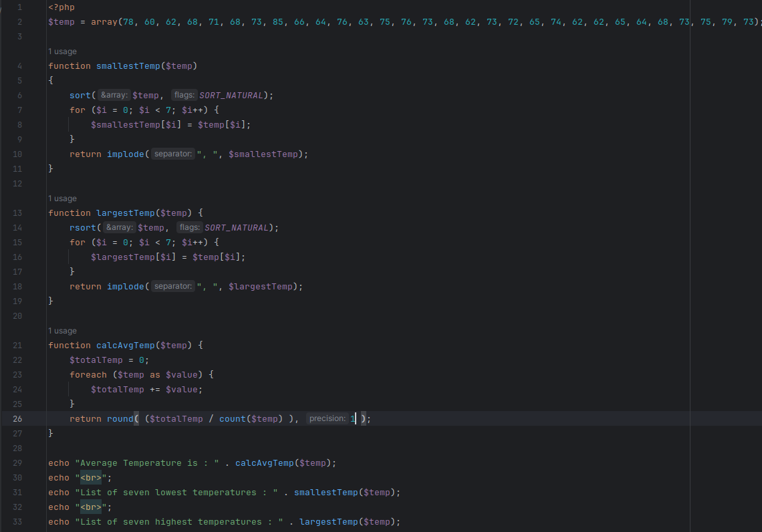Click the round function call
This screenshot has height=532, width=762.
click(120, 419)
